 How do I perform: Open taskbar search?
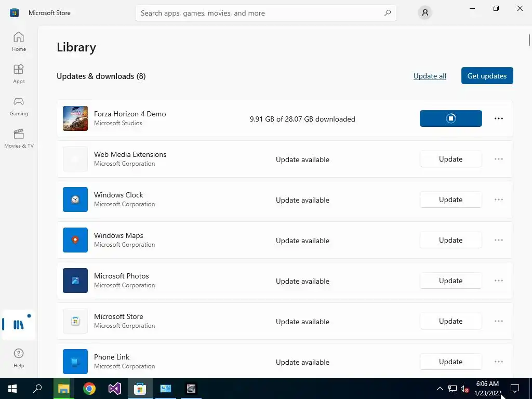pyautogui.click(x=37, y=389)
